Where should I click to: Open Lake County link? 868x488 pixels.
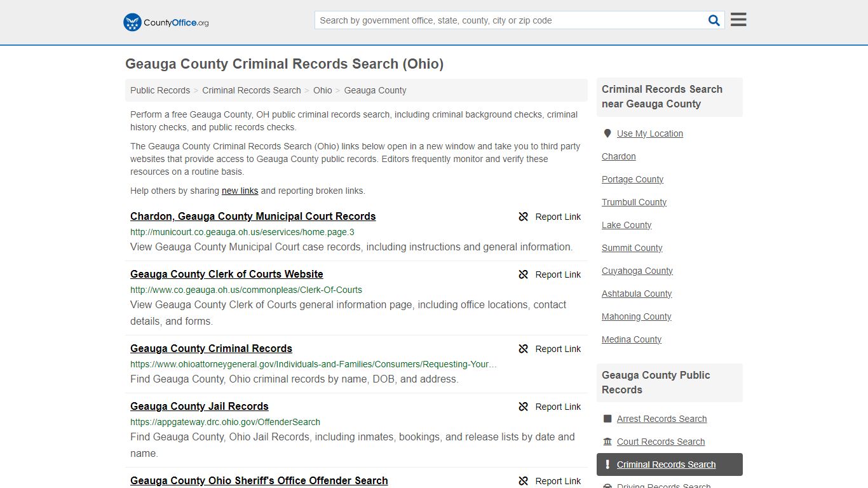[x=627, y=225]
